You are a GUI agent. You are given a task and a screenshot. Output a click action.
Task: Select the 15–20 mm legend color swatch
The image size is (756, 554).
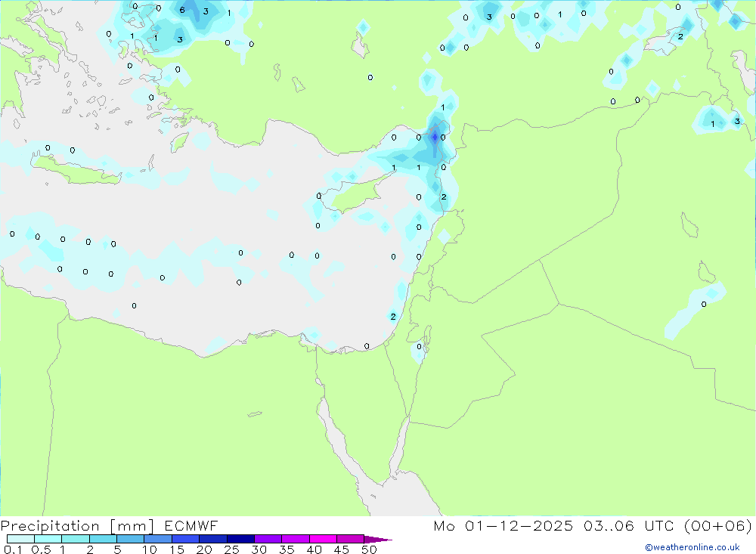tap(185, 539)
